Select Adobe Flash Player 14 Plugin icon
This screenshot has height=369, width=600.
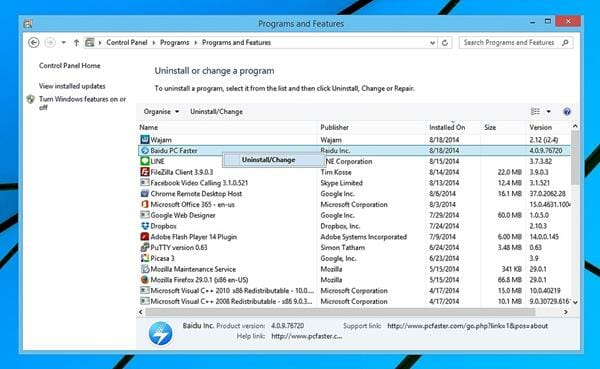pos(145,237)
